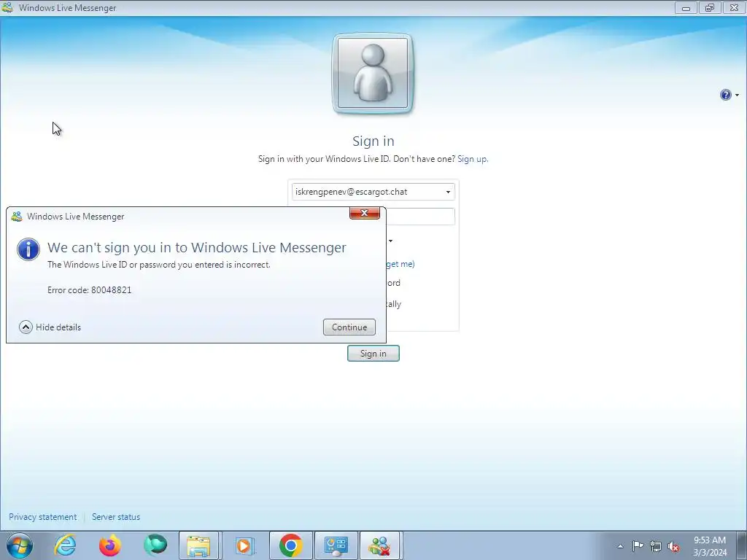Open the green globe browser taskbar icon
The width and height of the screenshot is (747, 560).
pyautogui.click(x=155, y=545)
